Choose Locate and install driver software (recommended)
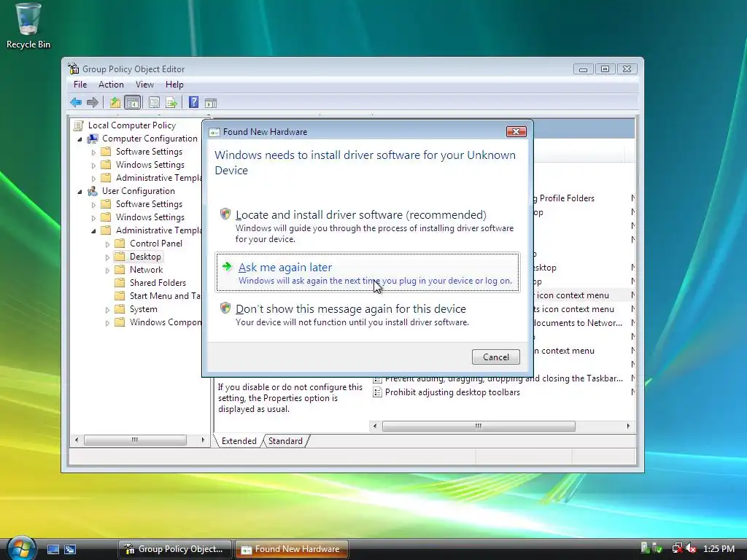Screen dimensions: 747x560 click(x=368, y=226)
